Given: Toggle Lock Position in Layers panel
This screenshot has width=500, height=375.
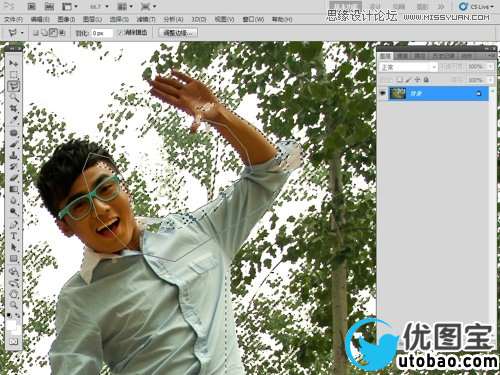Looking at the screenshot, I should 417,80.
